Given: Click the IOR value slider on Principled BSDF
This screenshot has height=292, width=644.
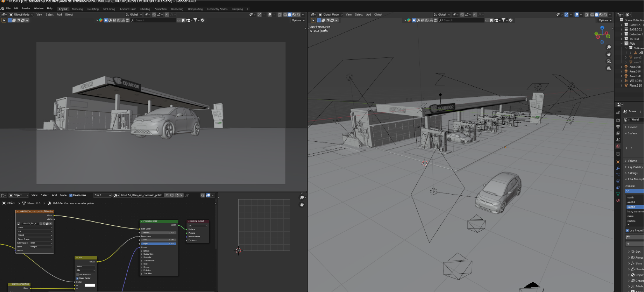Looking at the screenshot, I should [x=159, y=240].
